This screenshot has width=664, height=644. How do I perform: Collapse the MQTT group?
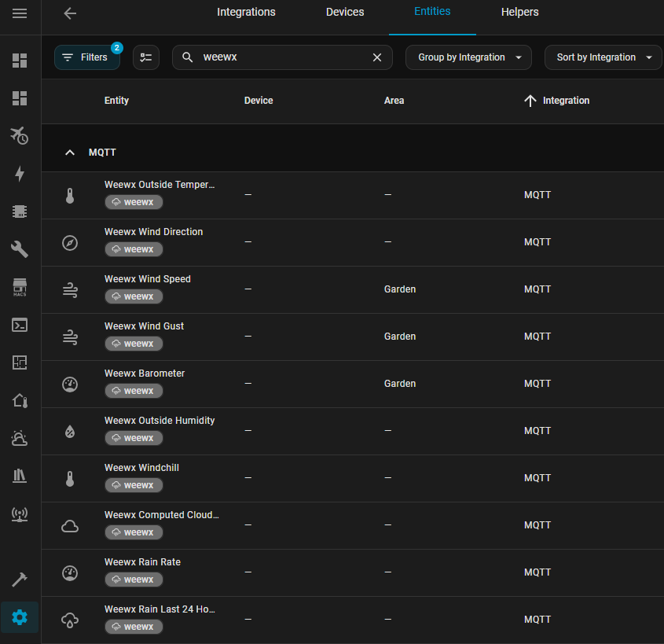(x=70, y=153)
